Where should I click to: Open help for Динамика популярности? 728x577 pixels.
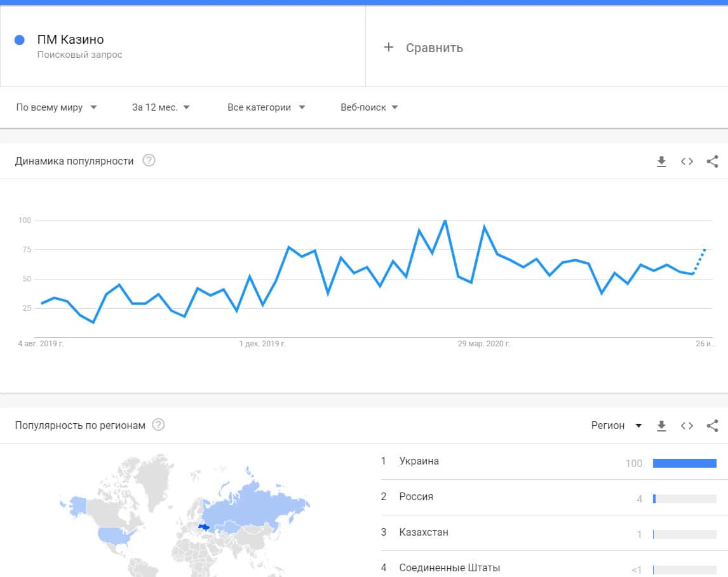149,161
